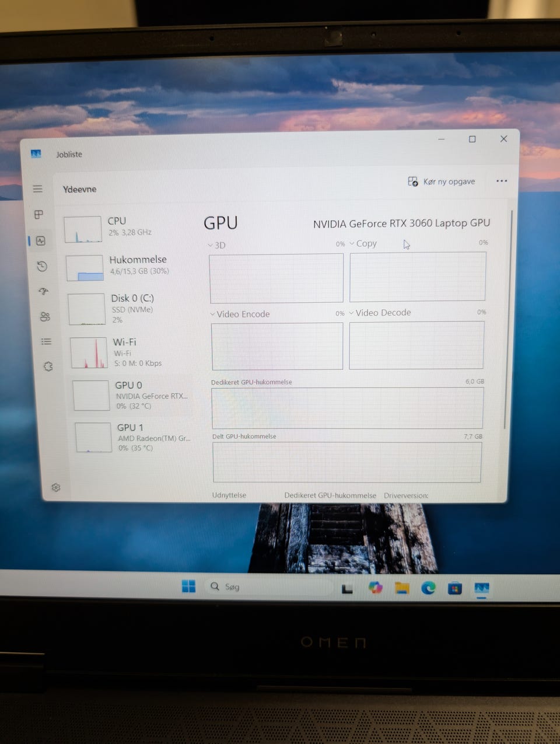560x744 pixels.
Task: Click the 7,7 GB shared memory value
Action: [473, 436]
